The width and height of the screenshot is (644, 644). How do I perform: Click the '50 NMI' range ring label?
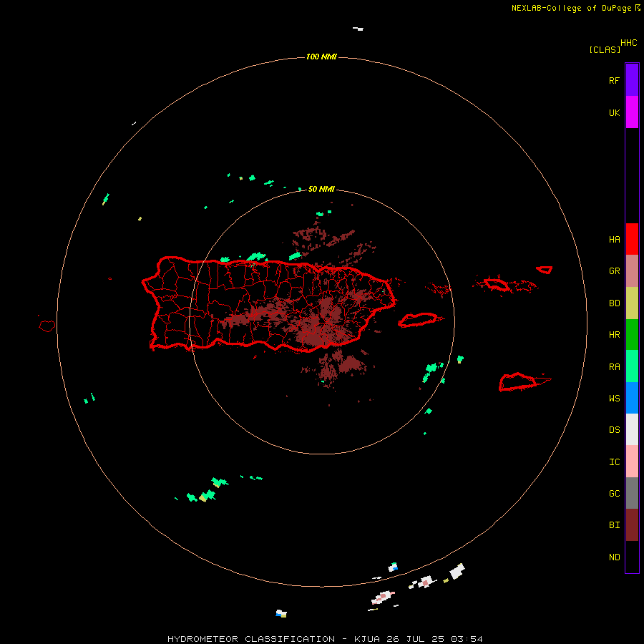[321, 189]
